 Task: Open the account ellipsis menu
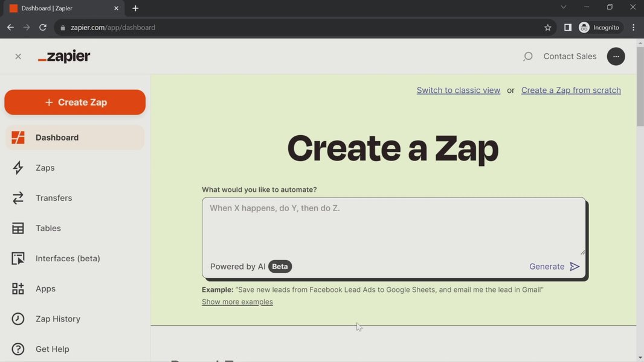[x=616, y=56]
